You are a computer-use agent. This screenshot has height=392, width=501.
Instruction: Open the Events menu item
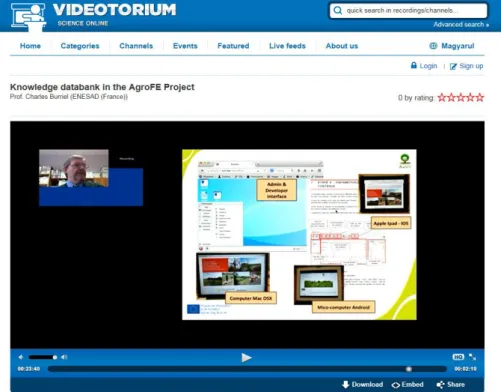click(185, 46)
